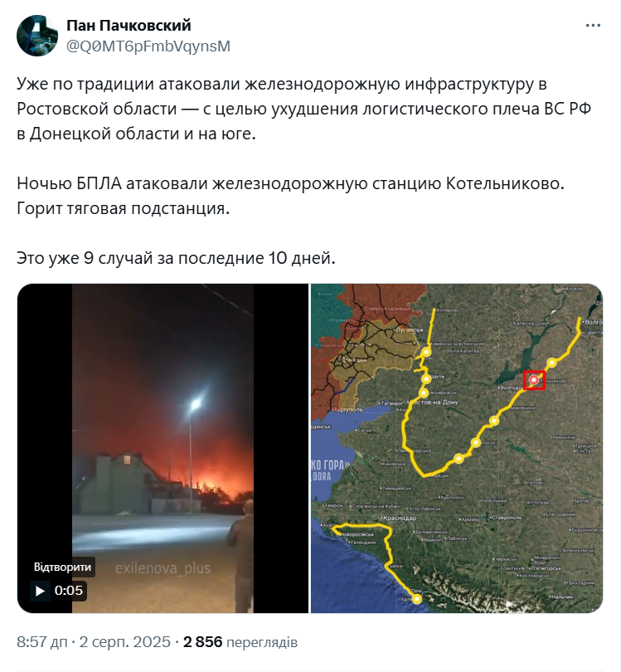Screen dimensions: 621x672
Task: Click the Ростов-на-Дону label on map
Action: [x=434, y=402]
